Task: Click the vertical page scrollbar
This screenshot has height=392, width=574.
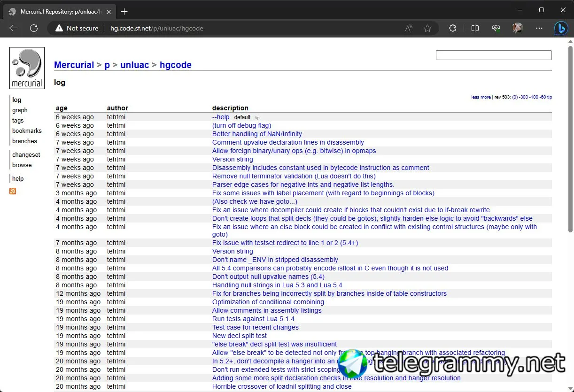Action: click(x=570, y=141)
